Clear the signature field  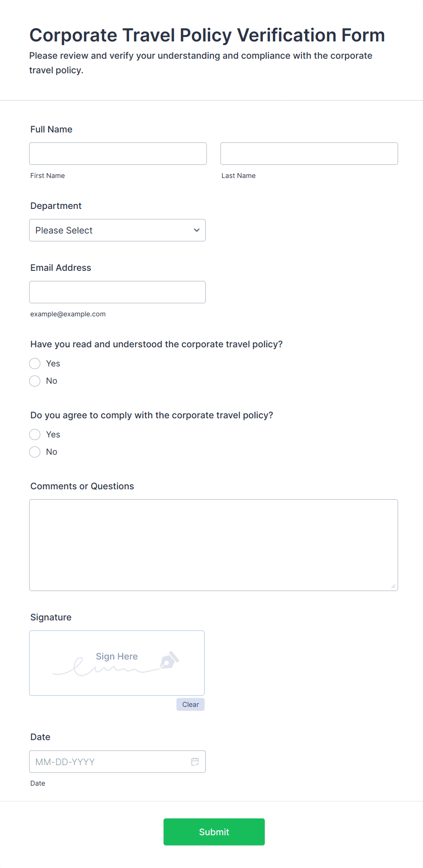[x=190, y=705]
